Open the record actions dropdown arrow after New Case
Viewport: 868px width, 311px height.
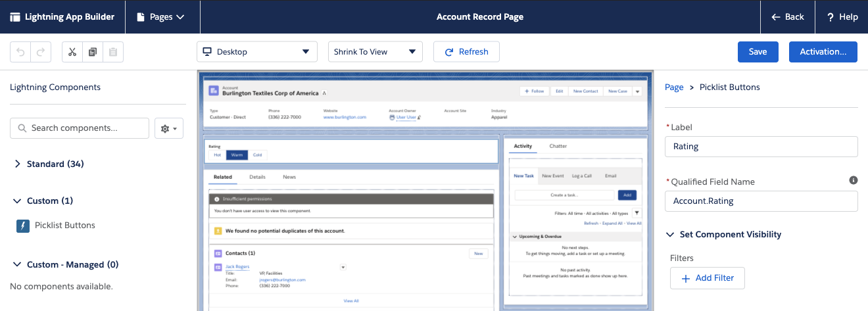[637, 91]
